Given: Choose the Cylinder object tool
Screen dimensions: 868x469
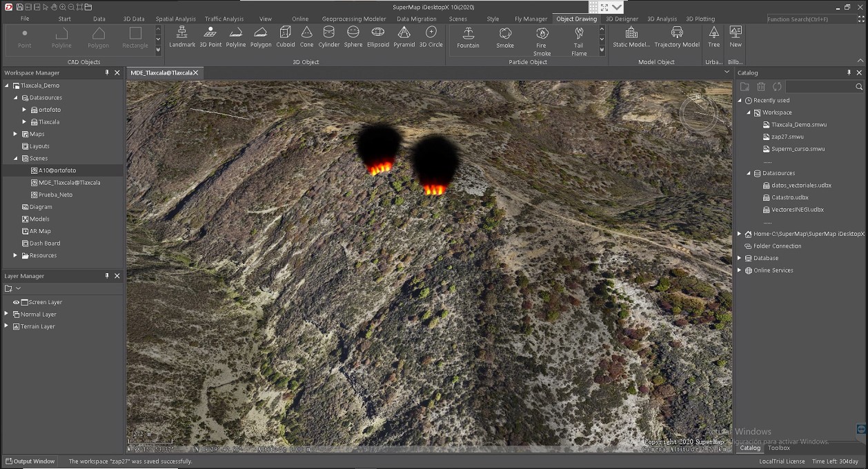Looking at the screenshot, I should click(329, 37).
